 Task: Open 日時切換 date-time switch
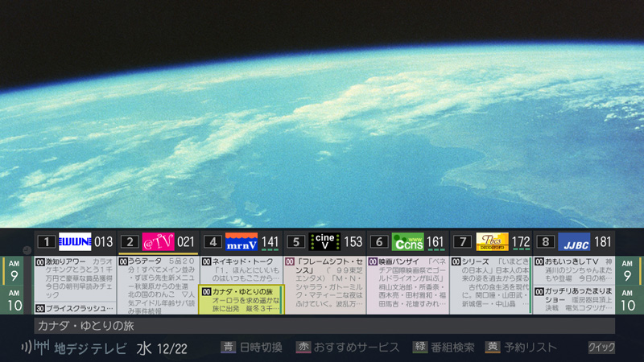(251, 348)
